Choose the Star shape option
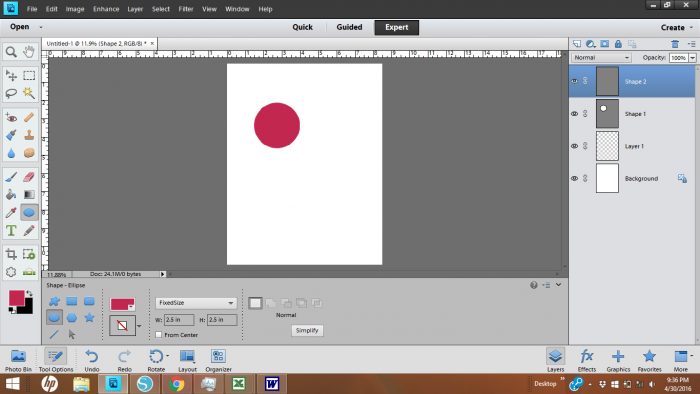Image resolution: width=700 pixels, height=394 pixels. coord(89,318)
